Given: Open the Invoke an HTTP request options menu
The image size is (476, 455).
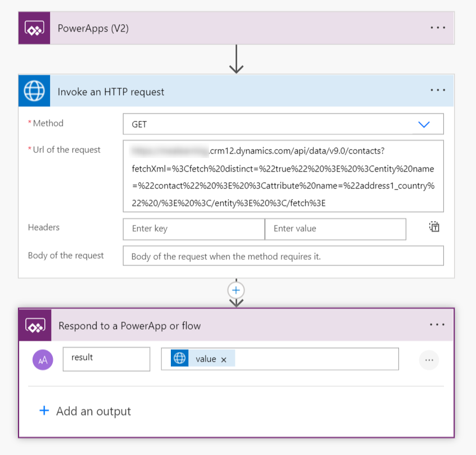Looking at the screenshot, I should (x=437, y=91).
